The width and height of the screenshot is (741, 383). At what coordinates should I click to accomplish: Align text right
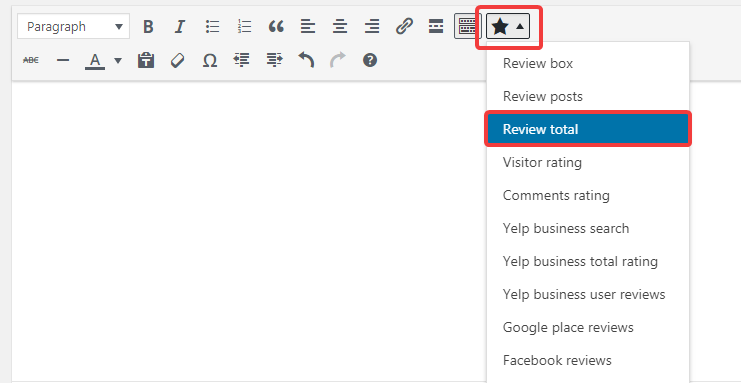pyautogui.click(x=372, y=26)
